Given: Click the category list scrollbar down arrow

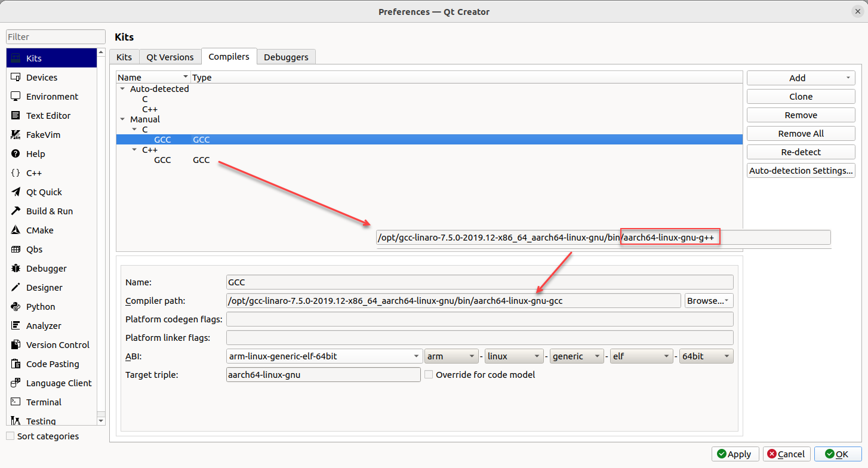Looking at the screenshot, I should pyautogui.click(x=101, y=421).
